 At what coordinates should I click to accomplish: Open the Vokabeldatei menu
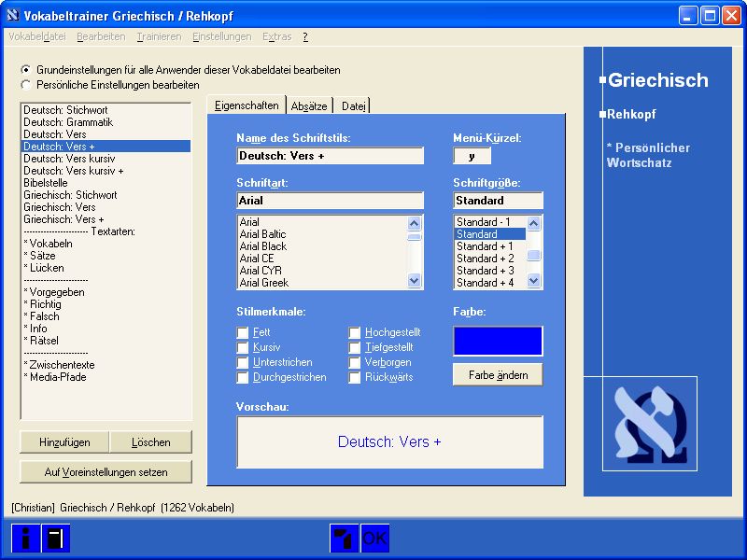pyautogui.click(x=37, y=36)
